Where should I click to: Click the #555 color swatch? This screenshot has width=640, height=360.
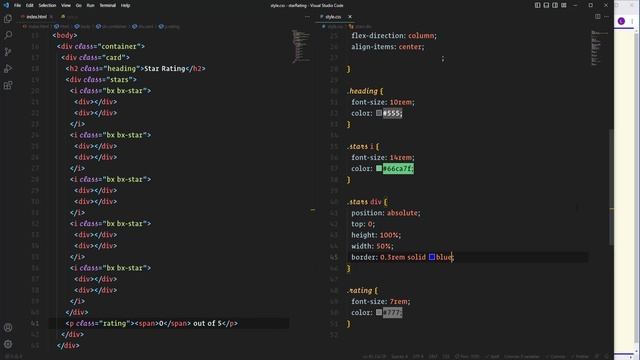(x=379, y=113)
